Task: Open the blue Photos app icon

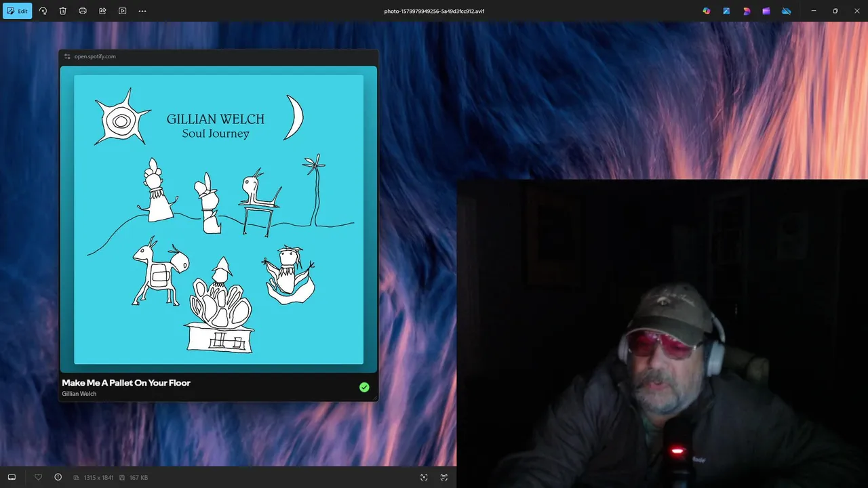Action: click(x=726, y=11)
